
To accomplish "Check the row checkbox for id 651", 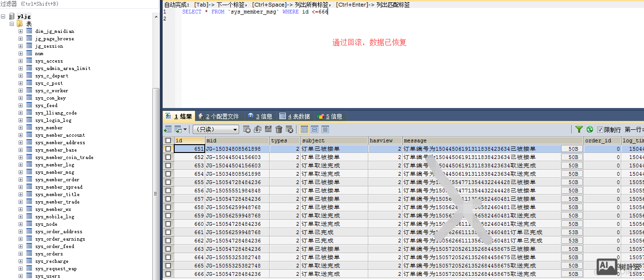I will coord(169,148).
